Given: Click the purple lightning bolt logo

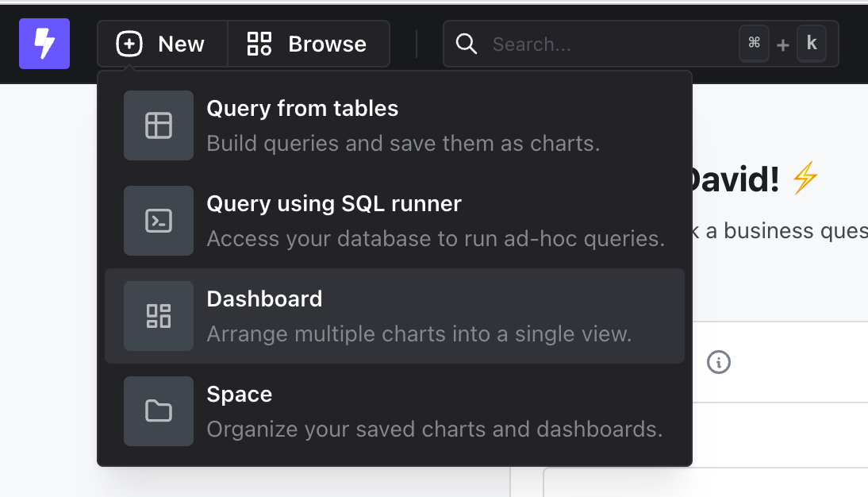Looking at the screenshot, I should coord(44,44).
